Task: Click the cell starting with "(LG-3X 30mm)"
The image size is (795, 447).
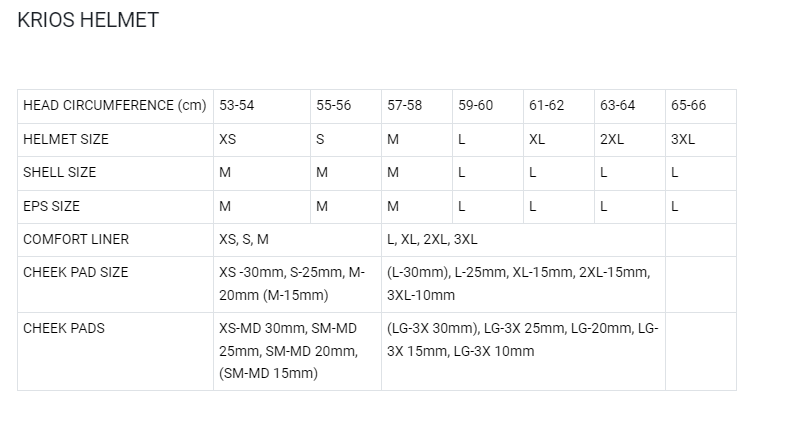Action: [522, 339]
